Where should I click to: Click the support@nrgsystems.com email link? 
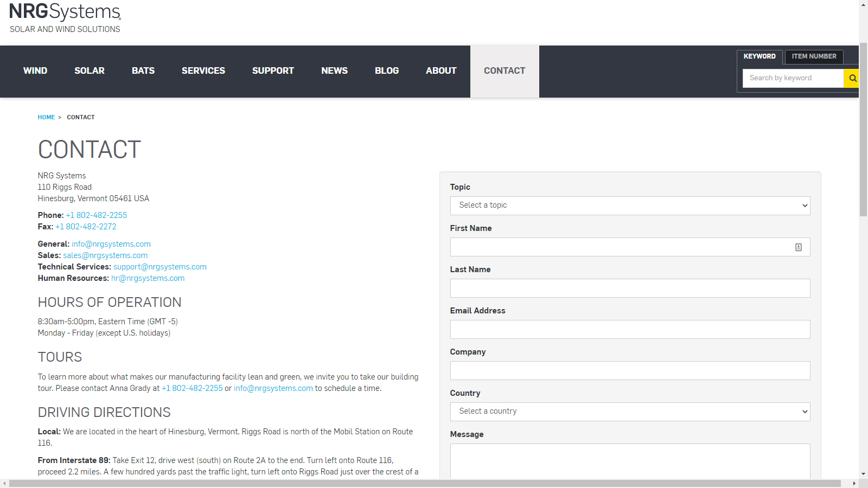coord(160,267)
